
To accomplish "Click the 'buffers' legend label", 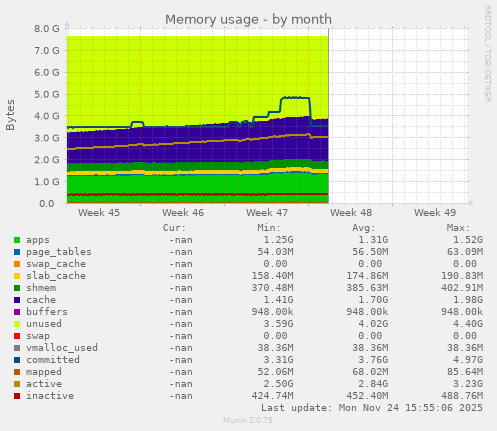I will [47, 312].
